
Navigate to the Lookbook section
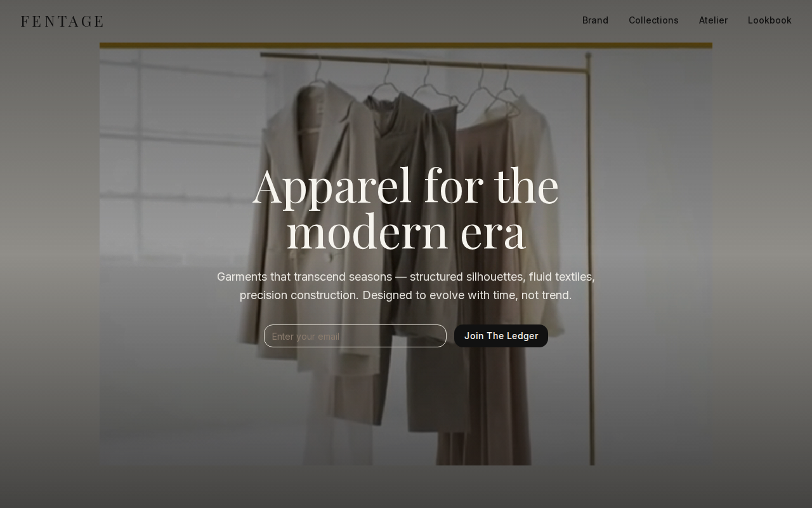pyautogui.click(x=769, y=20)
